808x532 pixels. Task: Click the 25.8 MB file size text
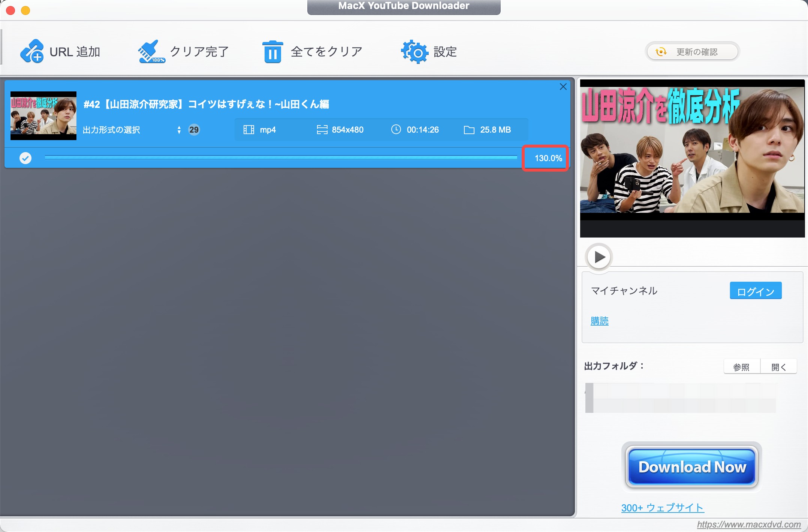click(495, 130)
